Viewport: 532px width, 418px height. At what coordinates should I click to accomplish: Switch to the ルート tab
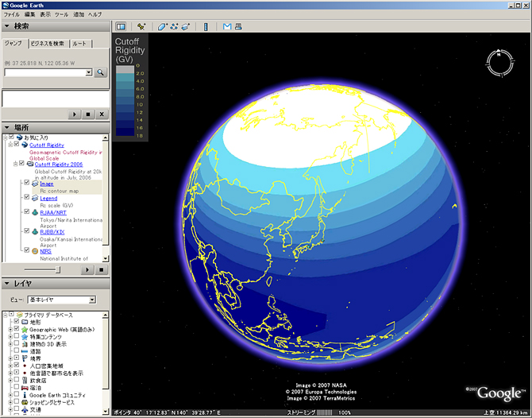click(x=79, y=44)
